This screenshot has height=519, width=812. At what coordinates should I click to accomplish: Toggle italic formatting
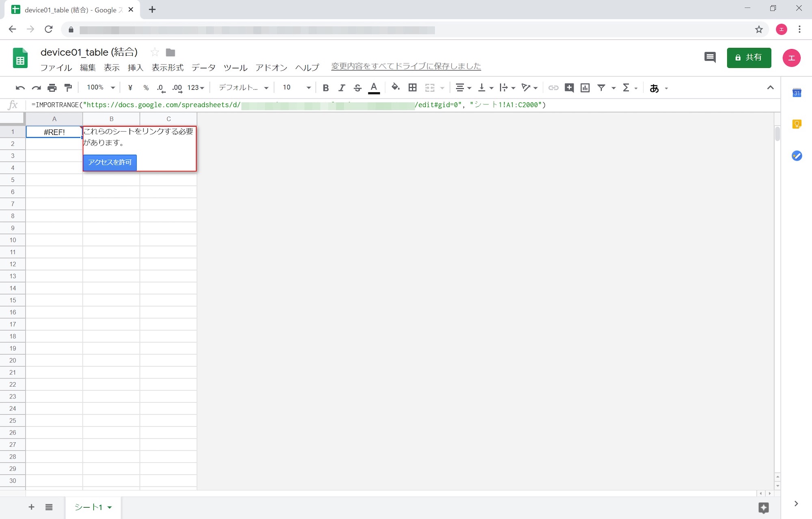(341, 87)
